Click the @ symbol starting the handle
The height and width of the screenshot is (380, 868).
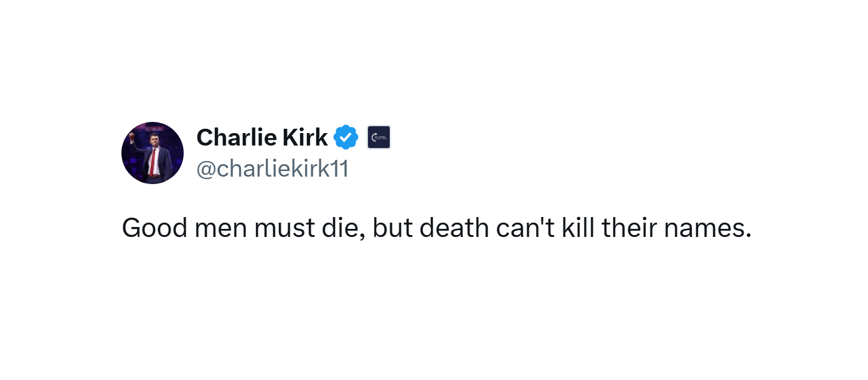(206, 169)
